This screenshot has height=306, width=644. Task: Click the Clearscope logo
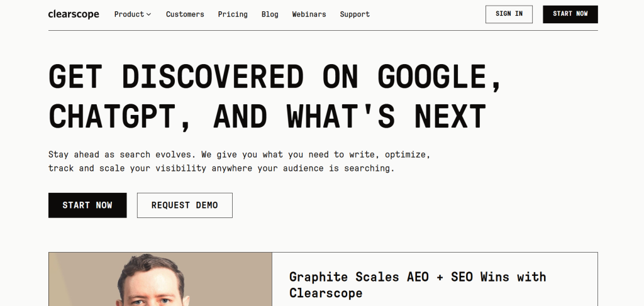[x=74, y=14]
